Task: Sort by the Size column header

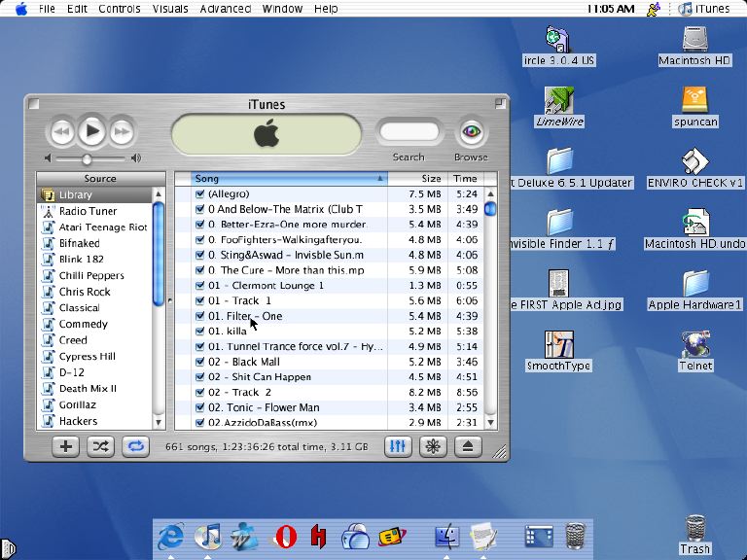Action: pos(418,179)
